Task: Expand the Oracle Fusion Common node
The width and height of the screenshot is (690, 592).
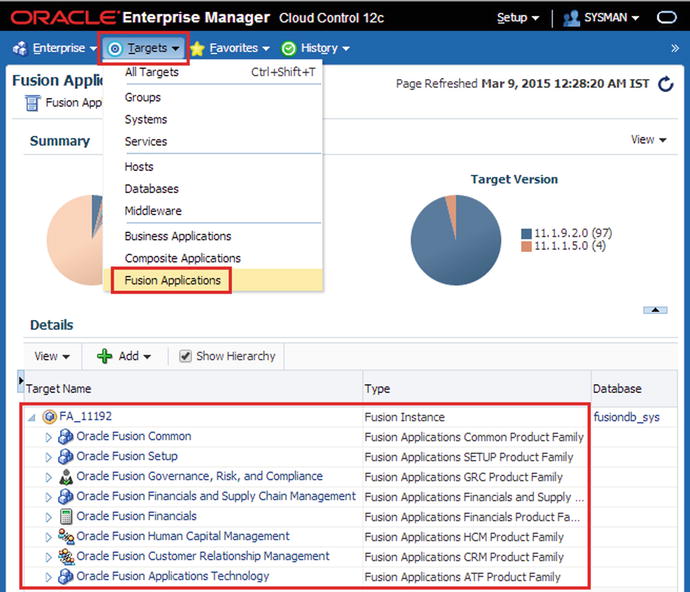Action: 48,438
